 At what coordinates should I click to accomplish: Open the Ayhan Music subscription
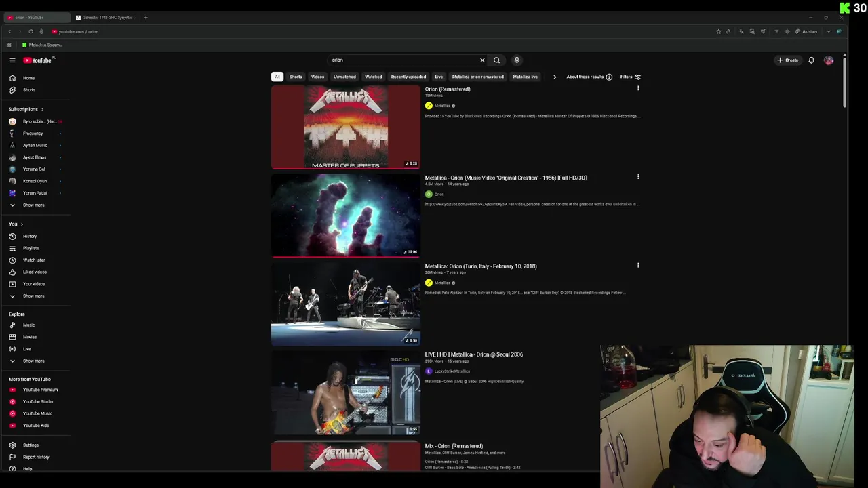[35, 145]
